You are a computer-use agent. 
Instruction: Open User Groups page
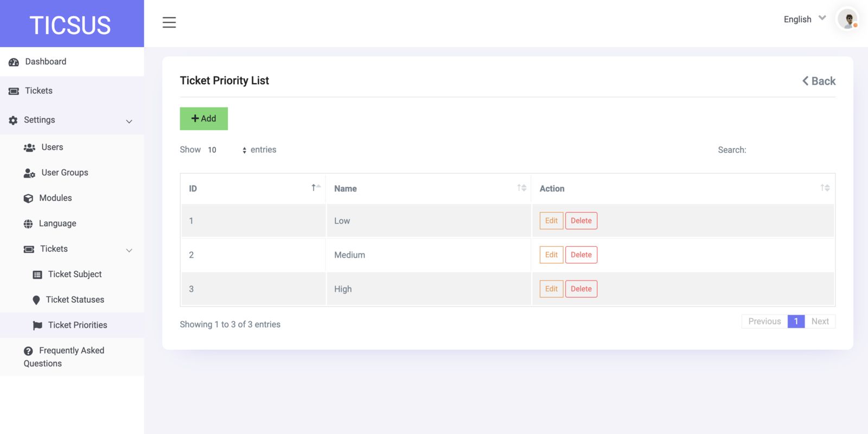coord(72,173)
